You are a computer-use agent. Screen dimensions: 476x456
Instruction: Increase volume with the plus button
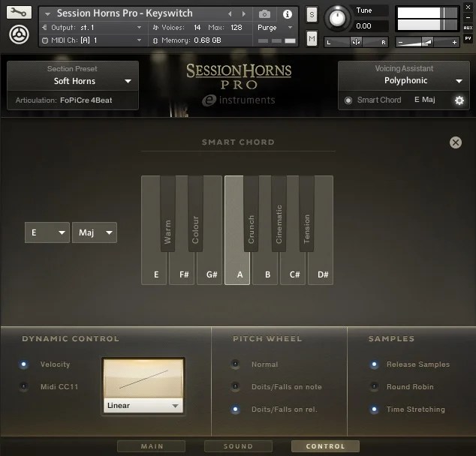[454, 43]
